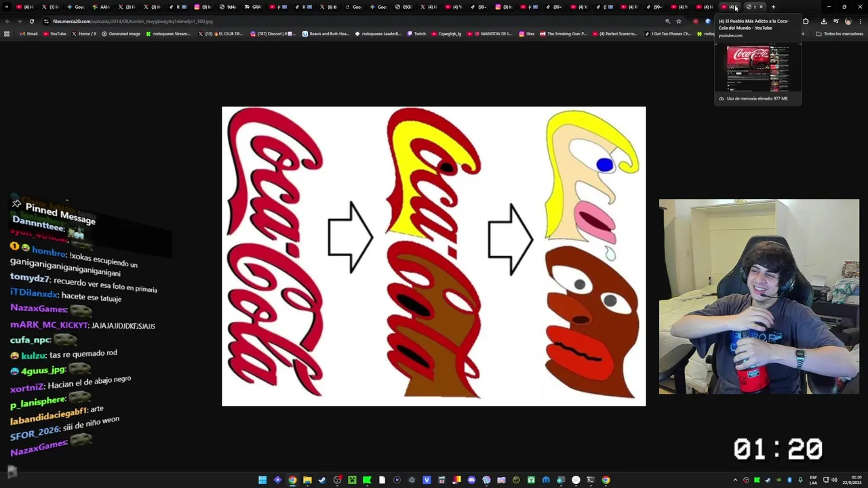
Task: Open the rodsquaree LeaderB bookmark
Action: pyautogui.click(x=378, y=34)
